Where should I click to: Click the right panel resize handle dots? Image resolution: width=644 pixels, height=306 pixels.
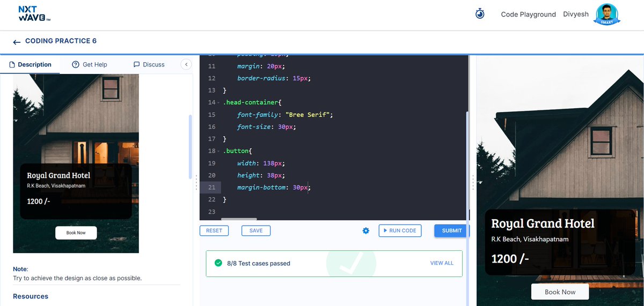click(473, 182)
